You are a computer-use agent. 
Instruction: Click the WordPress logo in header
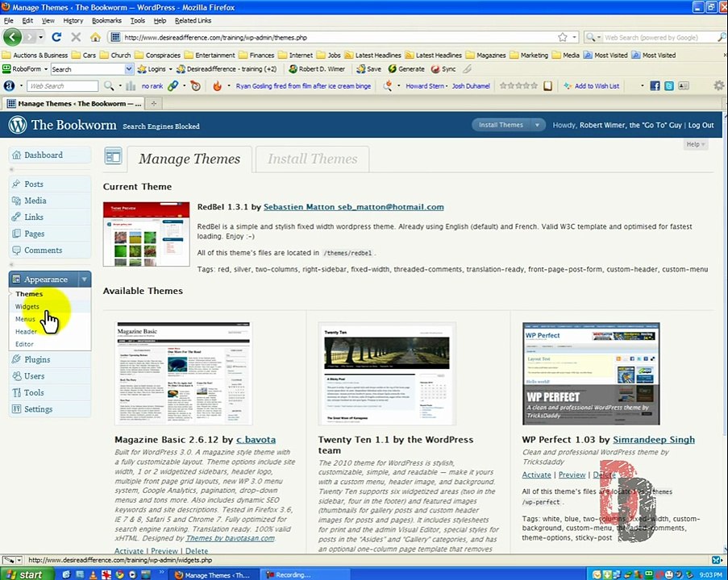pyautogui.click(x=18, y=125)
